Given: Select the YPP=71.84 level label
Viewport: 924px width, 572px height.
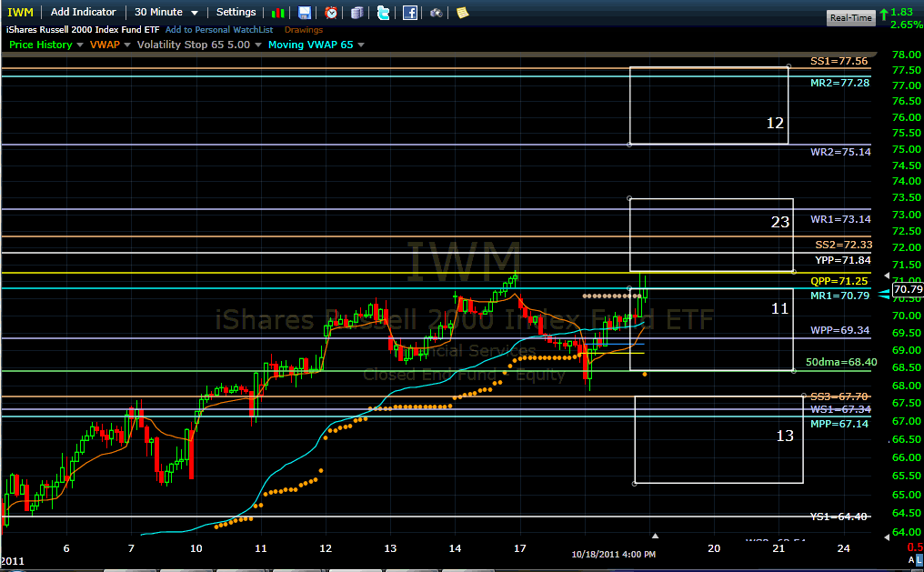Looking at the screenshot, I should pos(843,260).
